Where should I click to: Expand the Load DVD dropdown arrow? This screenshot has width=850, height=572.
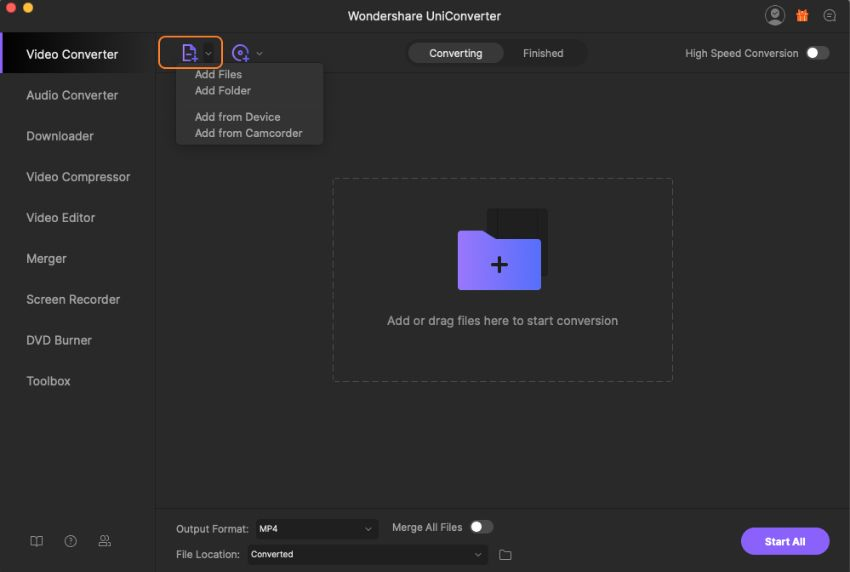[259, 53]
